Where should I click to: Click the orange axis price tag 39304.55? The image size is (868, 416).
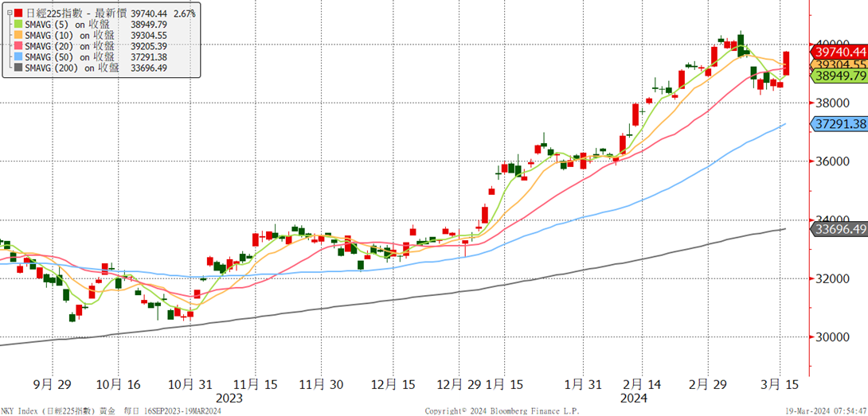(841, 64)
